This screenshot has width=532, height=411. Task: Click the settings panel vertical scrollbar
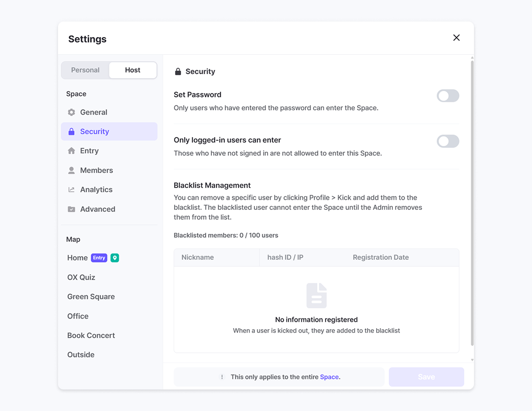(x=472, y=204)
